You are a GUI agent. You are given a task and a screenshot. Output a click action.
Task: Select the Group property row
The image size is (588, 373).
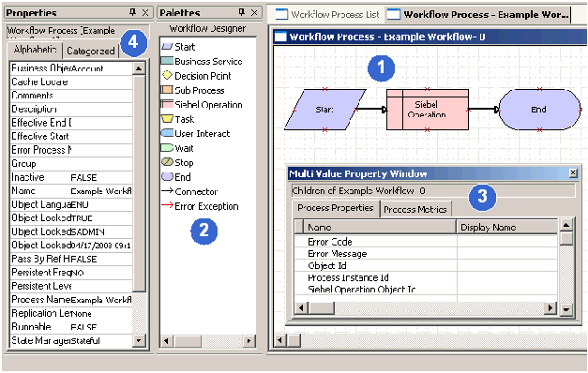[71, 163]
